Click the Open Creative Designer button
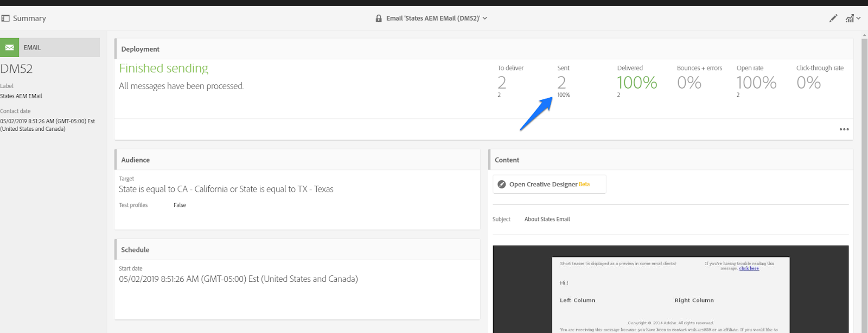This screenshot has width=868, height=333. [549, 184]
